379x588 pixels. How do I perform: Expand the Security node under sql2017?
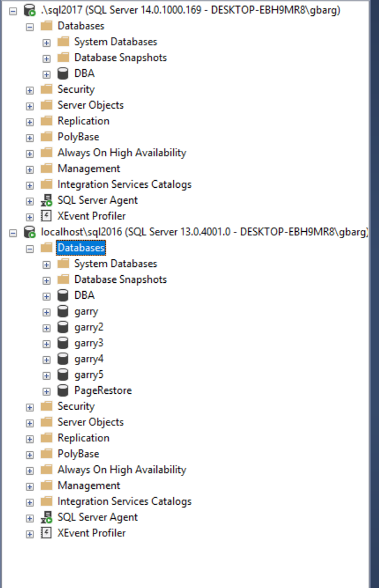(29, 89)
